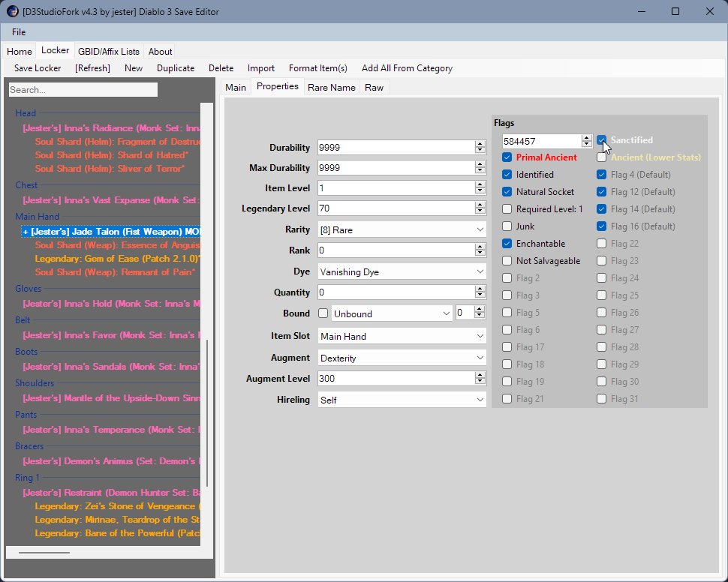Enable the Junk flag checkbox
The image size is (728, 582).
click(507, 226)
